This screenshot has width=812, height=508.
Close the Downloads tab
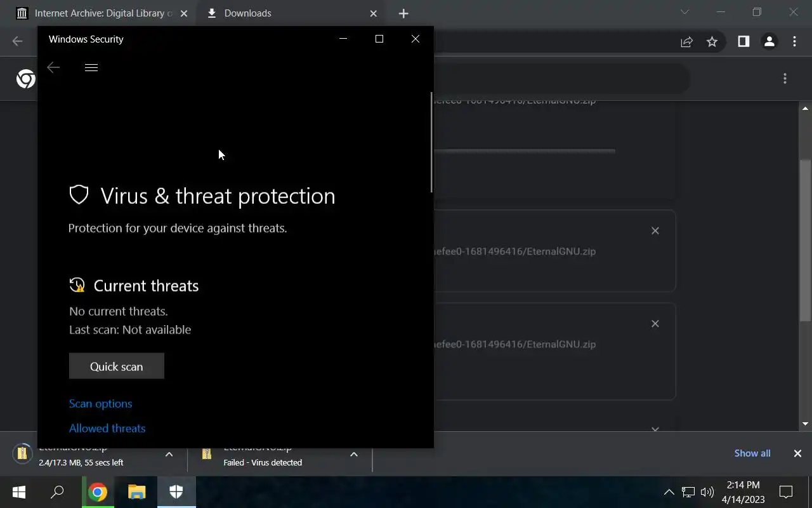pos(374,13)
